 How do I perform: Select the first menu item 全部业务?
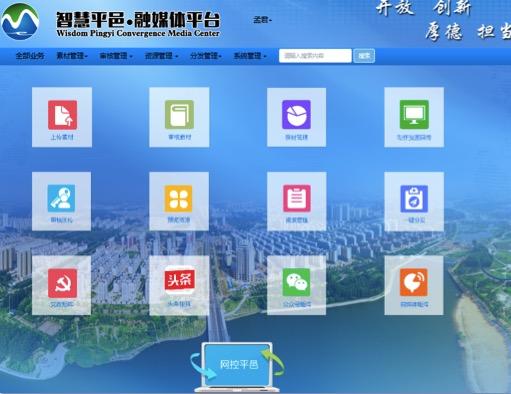coord(30,56)
